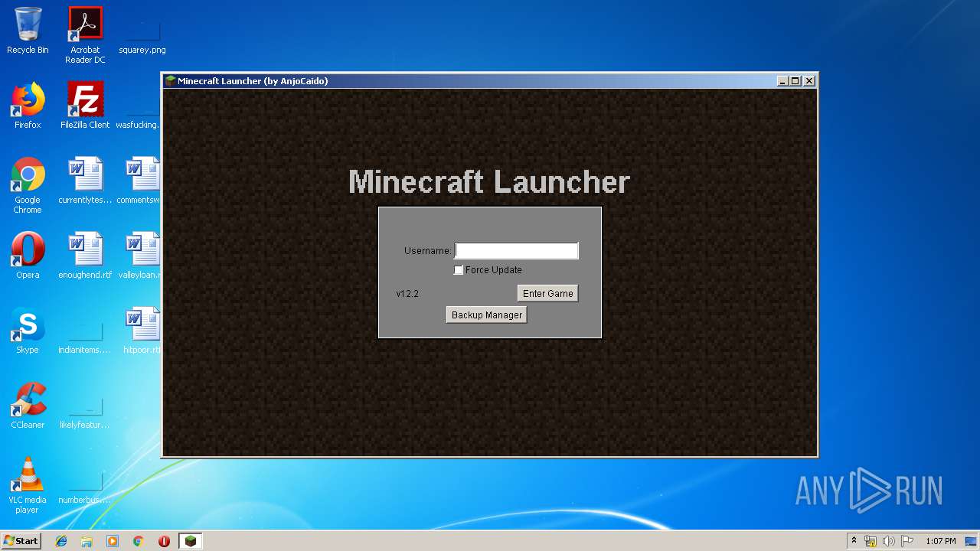Viewport: 980px width, 551px height.
Task: Enable the Force Update checkbox
Action: pyautogui.click(x=459, y=270)
